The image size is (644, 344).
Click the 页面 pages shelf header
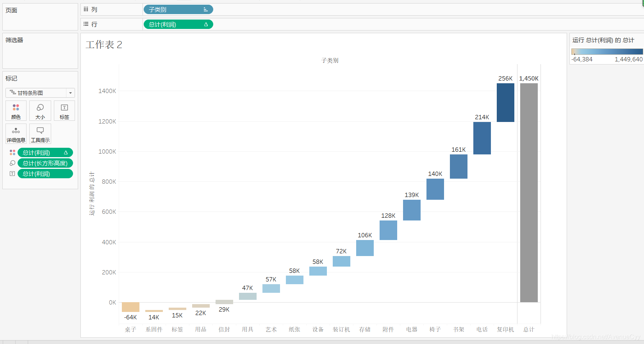pyautogui.click(x=11, y=10)
